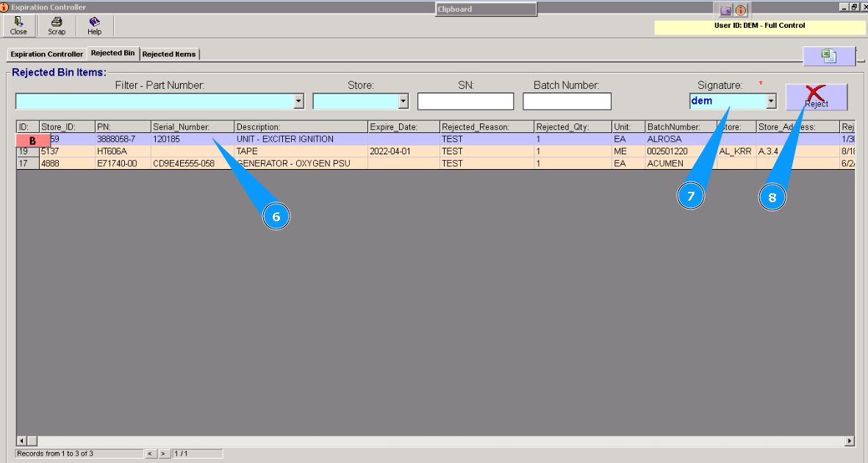Click the serial number cell 120185
The height and width of the screenshot is (463, 868).
pos(193,139)
